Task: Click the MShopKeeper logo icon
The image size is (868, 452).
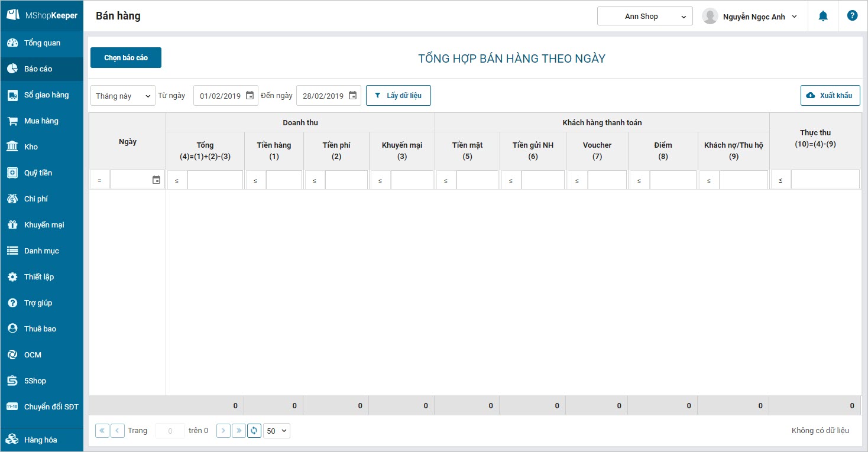Action: (12, 15)
